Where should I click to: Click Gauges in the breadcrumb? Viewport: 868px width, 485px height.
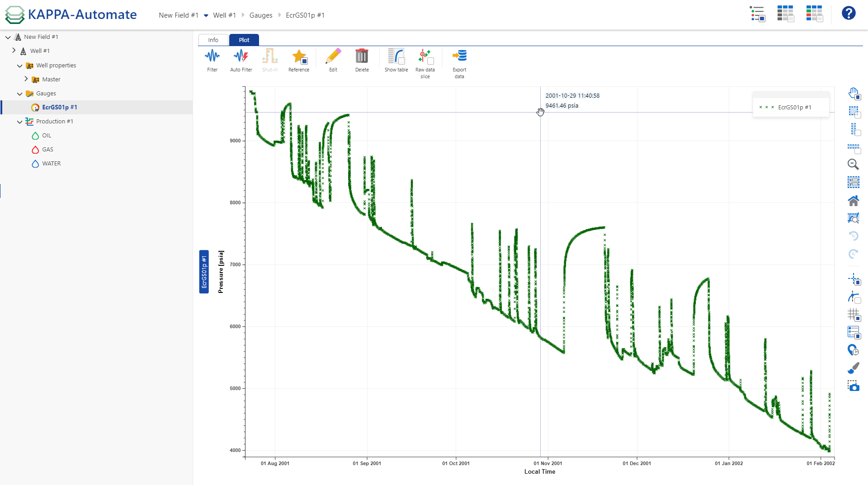(x=261, y=15)
